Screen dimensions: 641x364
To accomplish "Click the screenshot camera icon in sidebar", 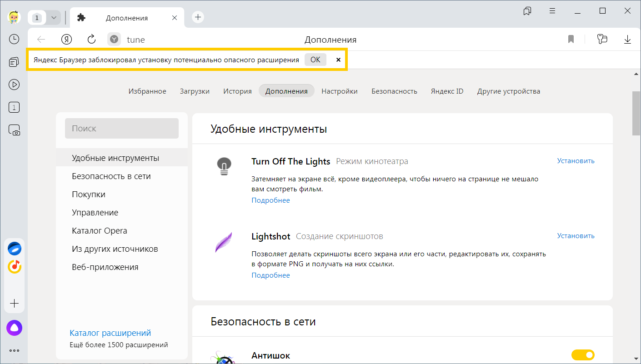I will point(14,130).
